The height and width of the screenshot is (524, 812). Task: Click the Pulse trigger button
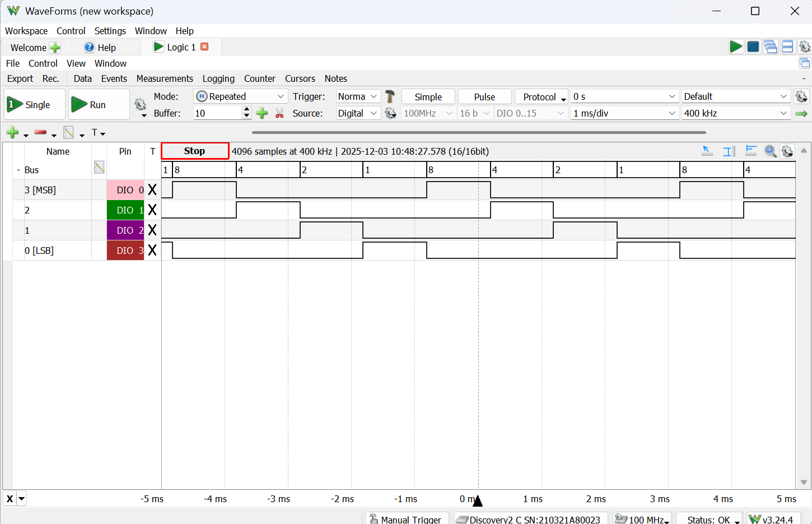click(x=484, y=97)
